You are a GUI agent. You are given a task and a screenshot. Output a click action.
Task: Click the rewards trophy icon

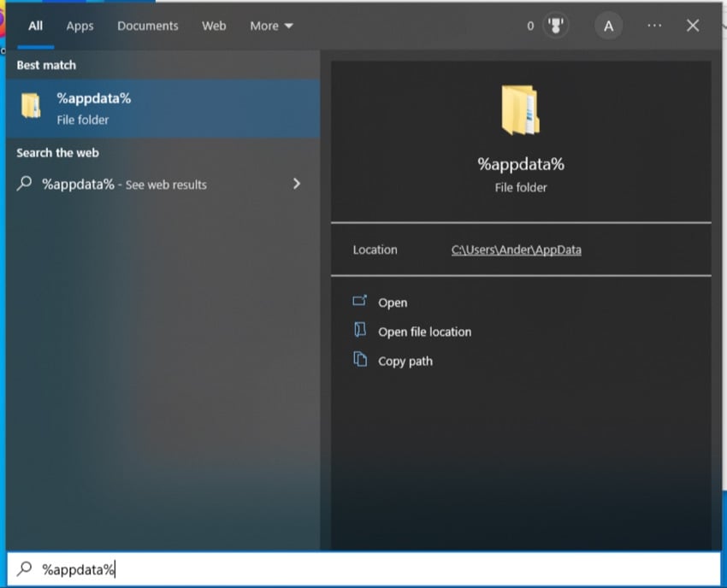[555, 26]
